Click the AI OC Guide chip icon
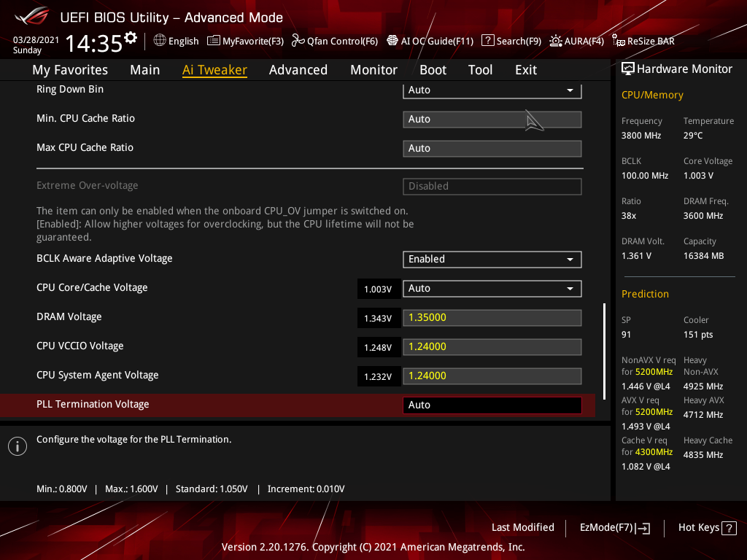This screenshot has height=560, width=747. pos(392,41)
